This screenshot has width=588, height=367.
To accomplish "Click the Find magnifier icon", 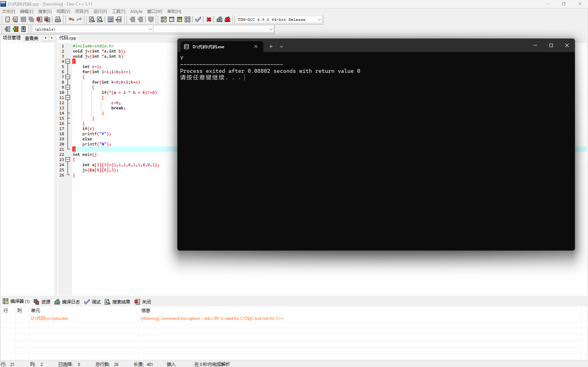I will [x=92, y=20].
